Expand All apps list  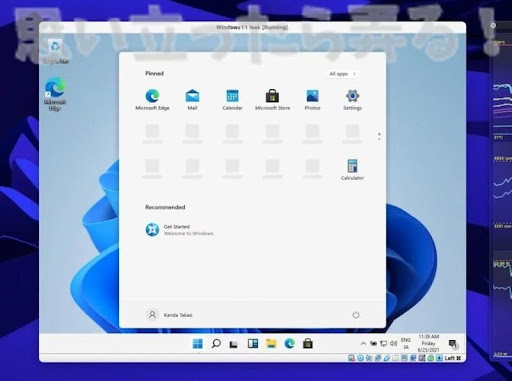point(342,74)
